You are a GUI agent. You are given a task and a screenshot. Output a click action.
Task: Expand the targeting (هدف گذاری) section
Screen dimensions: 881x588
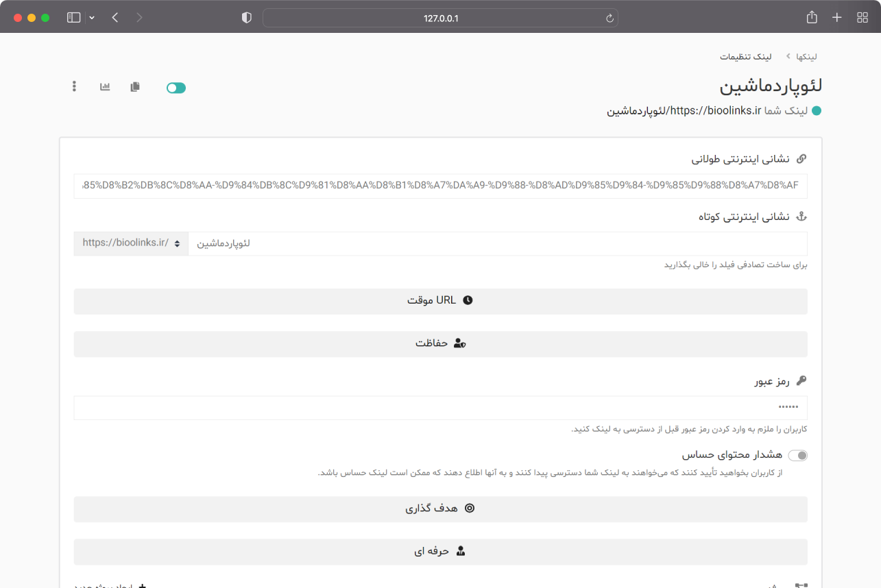pos(440,509)
